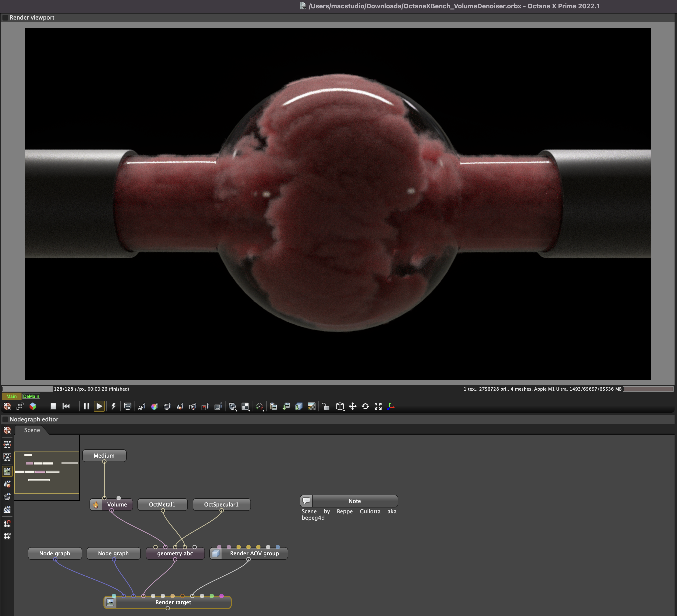This screenshot has height=616, width=677.
Task: Click the lock viewport resolution icon
Action: [x=325, y=407]
